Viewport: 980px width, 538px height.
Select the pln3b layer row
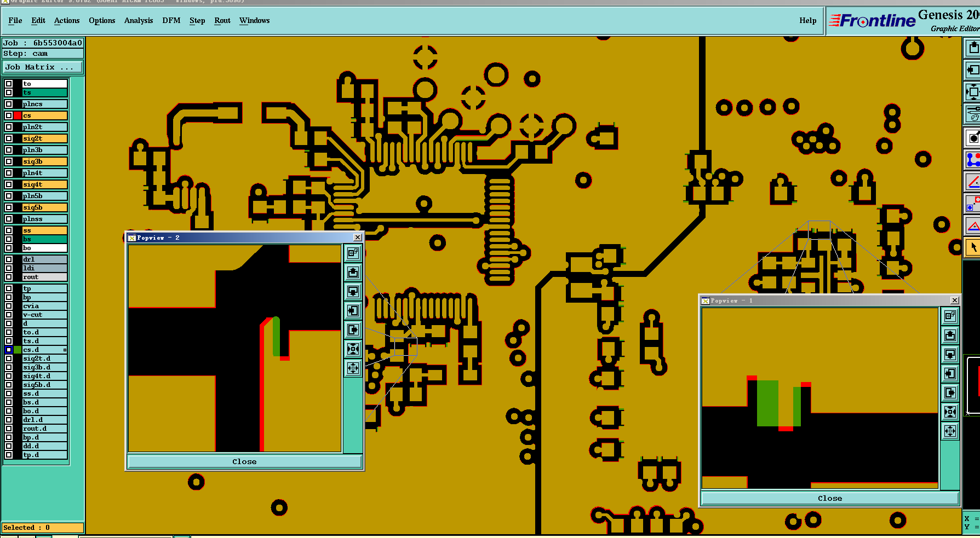(44, 150)
